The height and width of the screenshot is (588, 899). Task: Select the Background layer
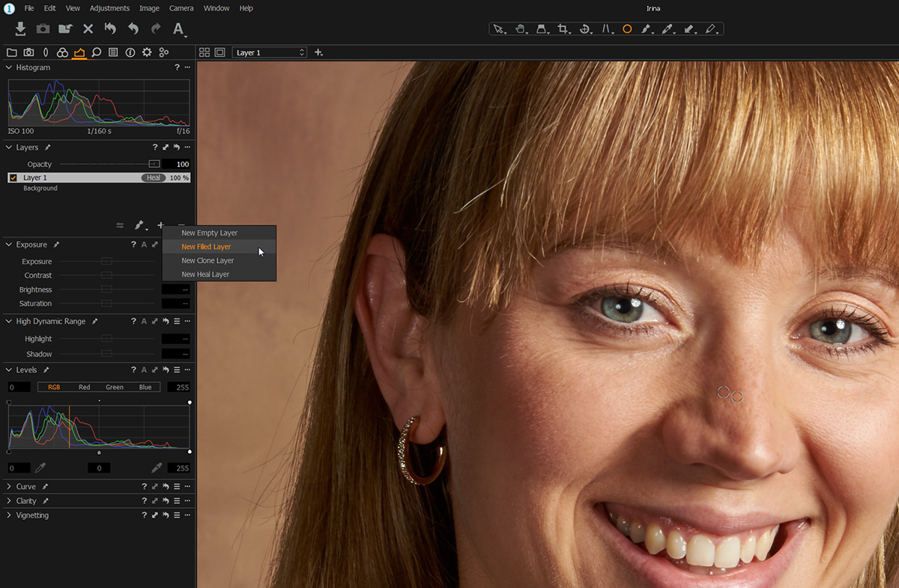(40, 188)
